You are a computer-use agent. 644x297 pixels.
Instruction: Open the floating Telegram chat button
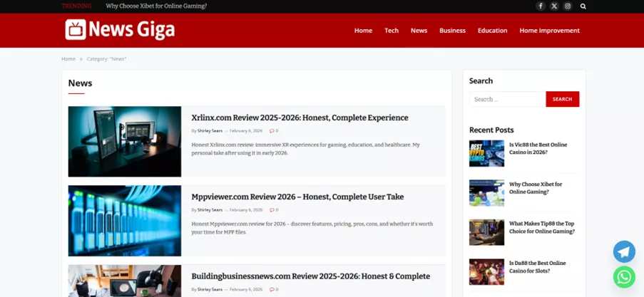pos(624,251)
